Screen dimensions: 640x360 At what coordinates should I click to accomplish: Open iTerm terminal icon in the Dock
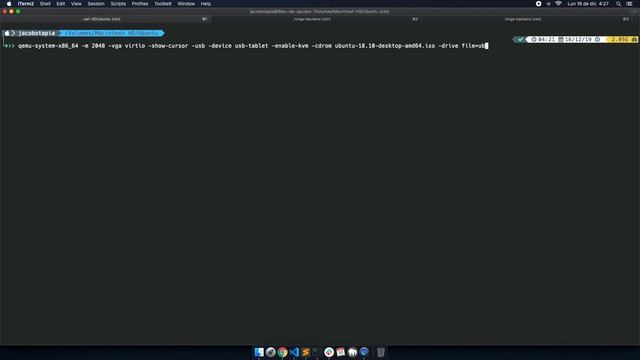coord(317,352)
